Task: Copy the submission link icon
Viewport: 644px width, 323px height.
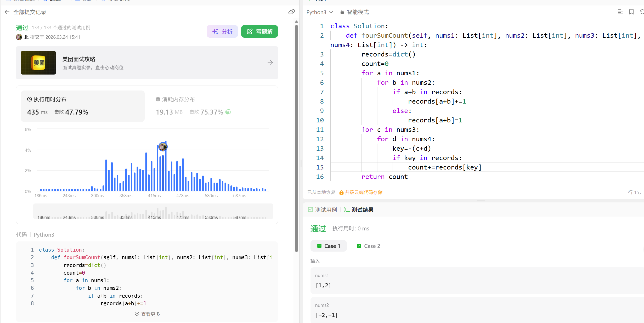Action: click(291, 12)
